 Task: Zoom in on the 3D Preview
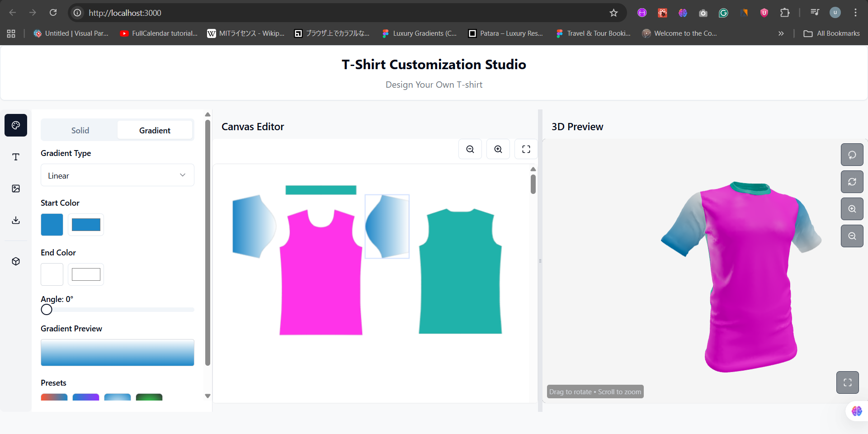(x=852, y=209)
